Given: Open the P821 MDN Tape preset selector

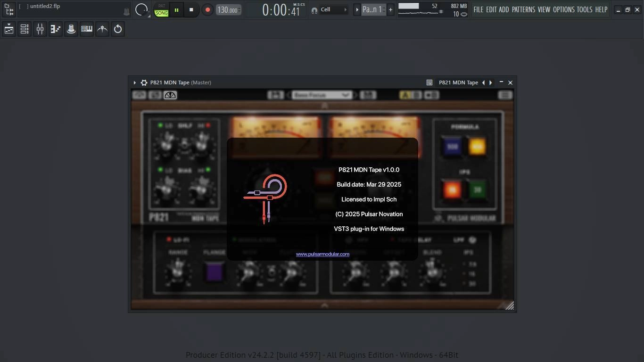Looking at the screenshot, I should [458, 82].
